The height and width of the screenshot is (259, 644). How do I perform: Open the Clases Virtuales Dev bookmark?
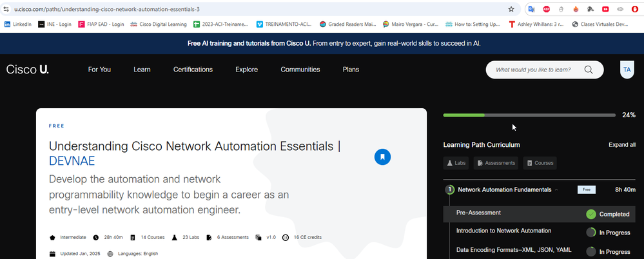[x=600, y=24]
